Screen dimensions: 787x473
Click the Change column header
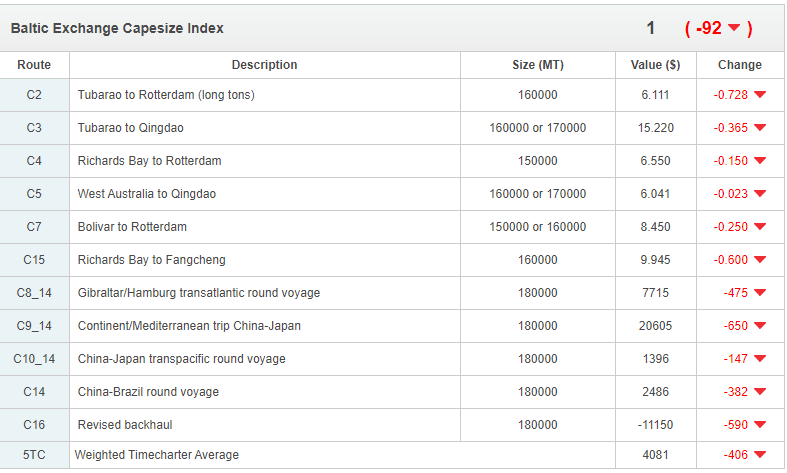[x=740, y=65]
